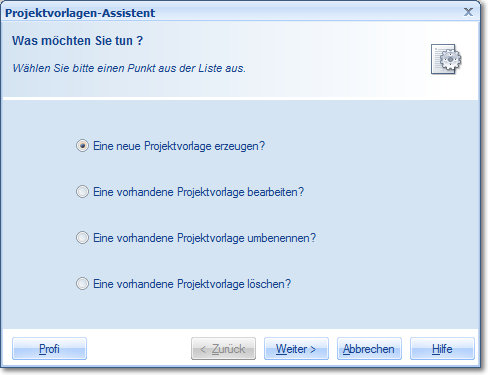The height and width of the screenshot is (375, 488).
Task: Click white footer space between Profi and Zurück
Action: pos(139,349)
